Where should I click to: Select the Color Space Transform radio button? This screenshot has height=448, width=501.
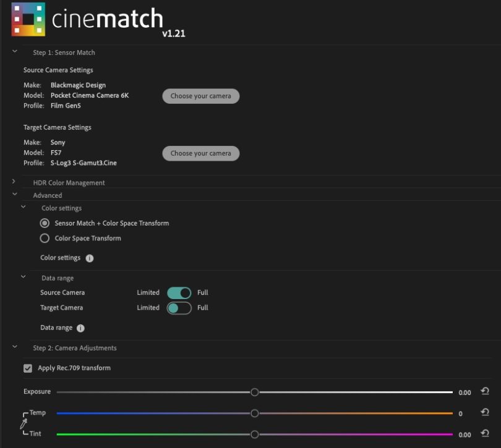(x=45, y=238)
